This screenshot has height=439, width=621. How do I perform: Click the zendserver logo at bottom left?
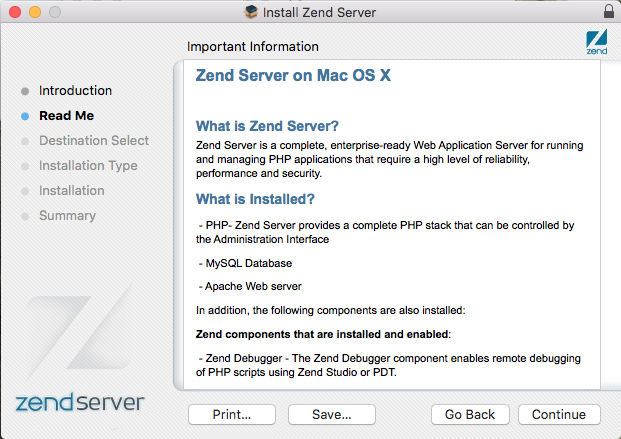click(80, 403)
